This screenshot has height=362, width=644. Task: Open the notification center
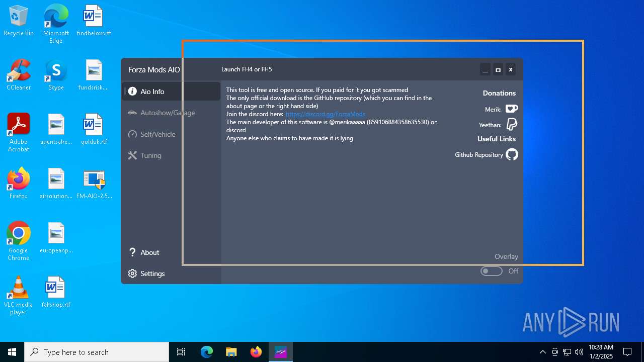point(627,352)
